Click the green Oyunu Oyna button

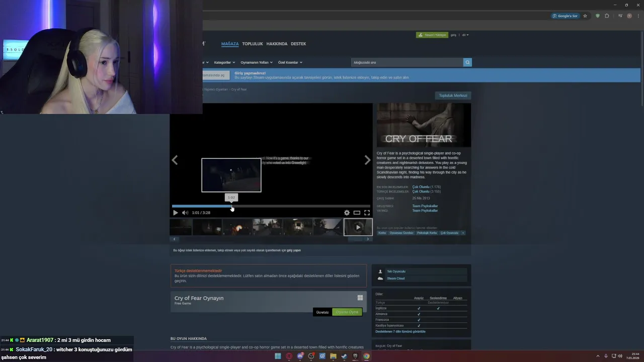coord(347,312)
